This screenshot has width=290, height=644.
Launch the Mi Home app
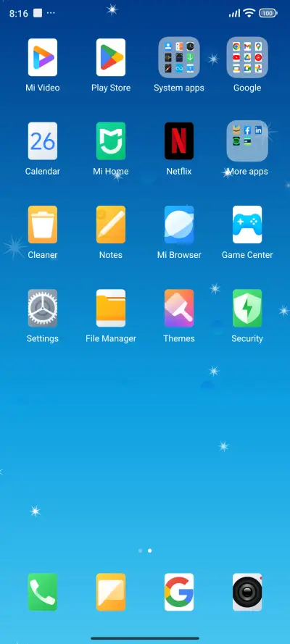[111, 141]
